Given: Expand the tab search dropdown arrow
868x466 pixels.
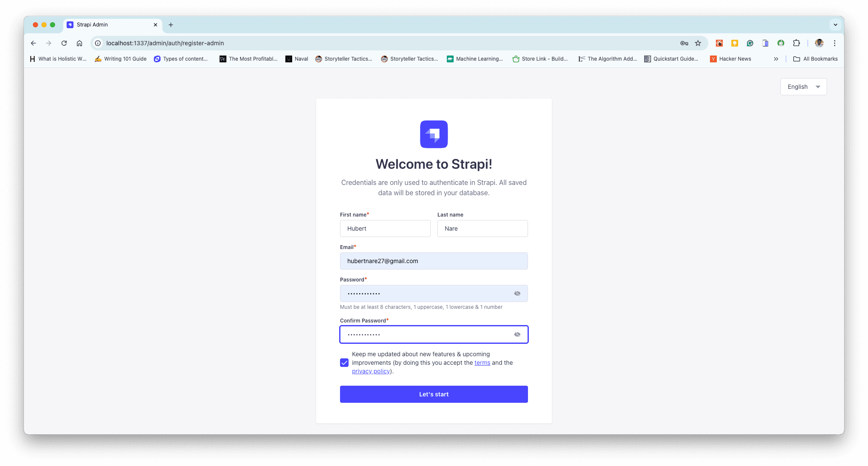Looking at the screenshot, I should coord(836,25).
